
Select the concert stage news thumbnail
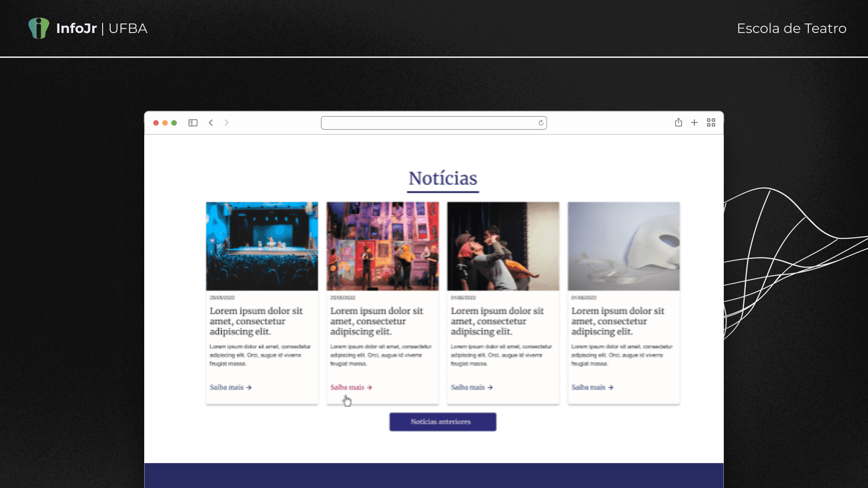coord(262,246)
